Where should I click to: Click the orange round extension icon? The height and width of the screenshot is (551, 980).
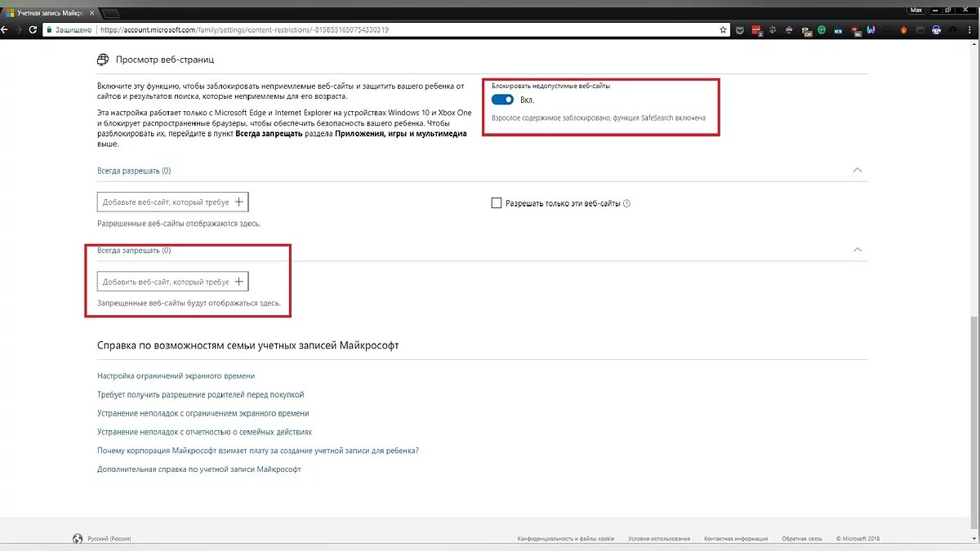point(903,30)
